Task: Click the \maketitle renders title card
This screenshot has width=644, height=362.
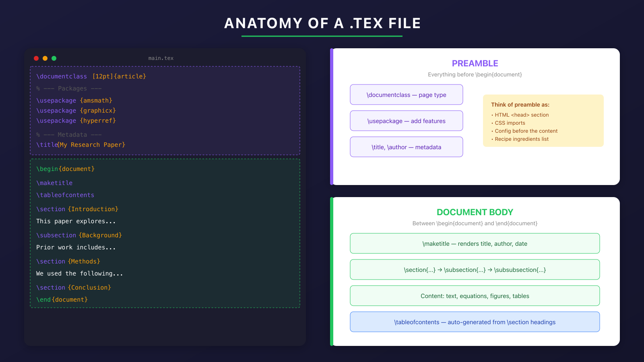Action: (475, 243)
